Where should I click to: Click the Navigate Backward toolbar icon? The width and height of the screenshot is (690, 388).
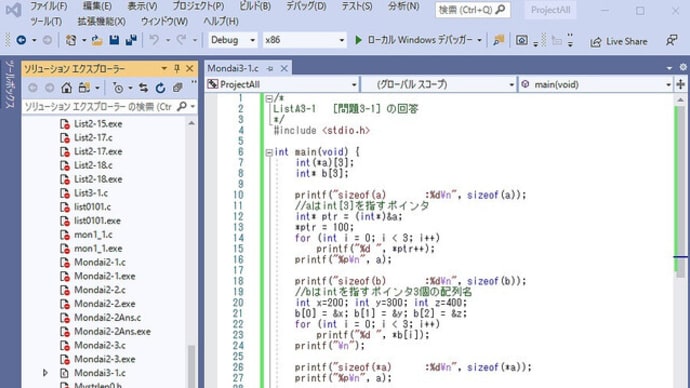point(21,40)
